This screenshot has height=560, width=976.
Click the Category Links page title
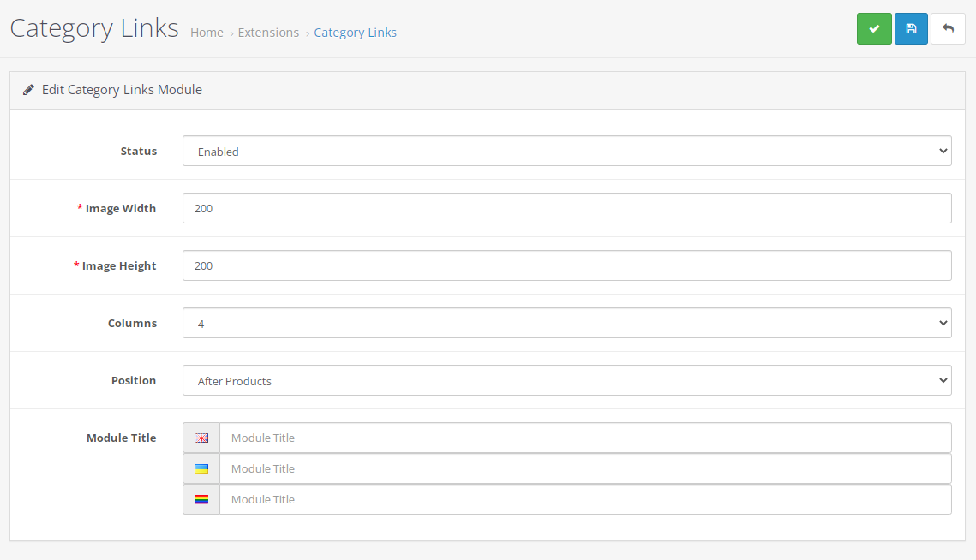click(94, 28)
